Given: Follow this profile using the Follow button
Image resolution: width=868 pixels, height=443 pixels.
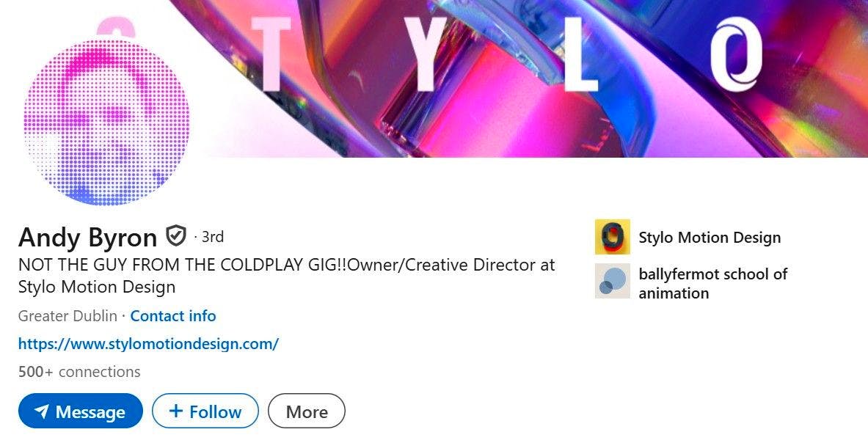Looking at the screenshot, I should point(205,411).
